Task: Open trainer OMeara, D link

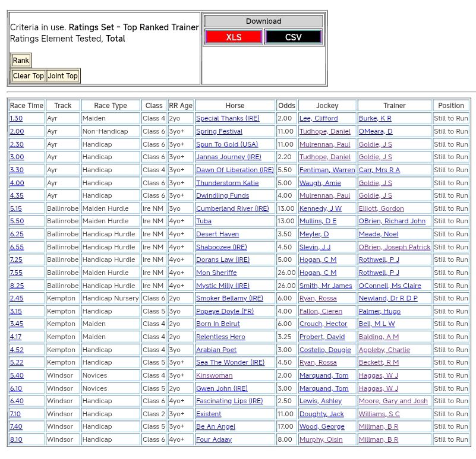Action: (x=376, y=131)
